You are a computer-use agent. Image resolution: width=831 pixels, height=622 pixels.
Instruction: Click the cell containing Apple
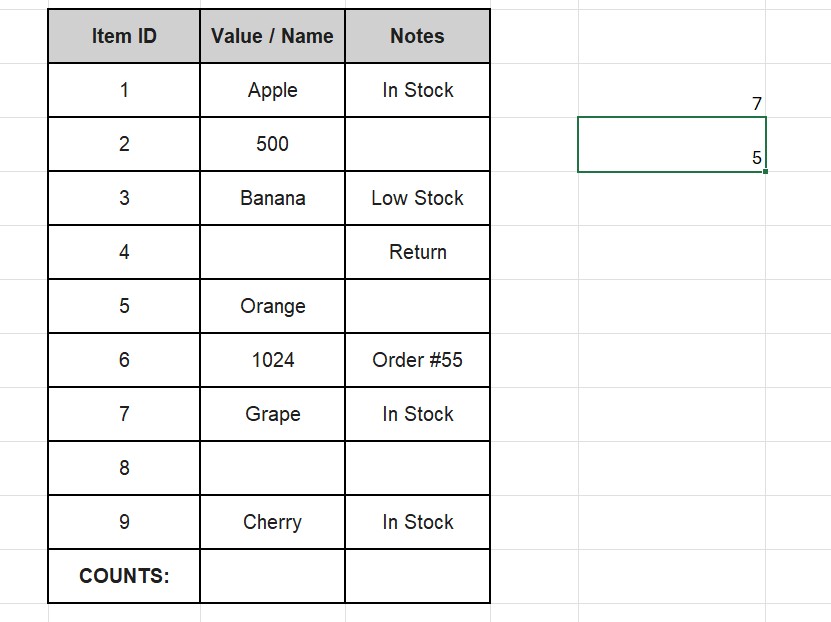[272, 90]
